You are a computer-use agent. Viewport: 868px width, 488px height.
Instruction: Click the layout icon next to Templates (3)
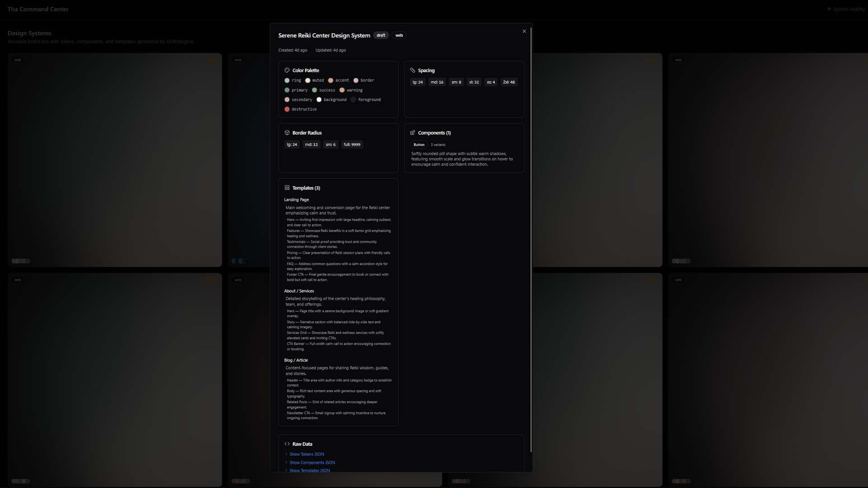287,188
